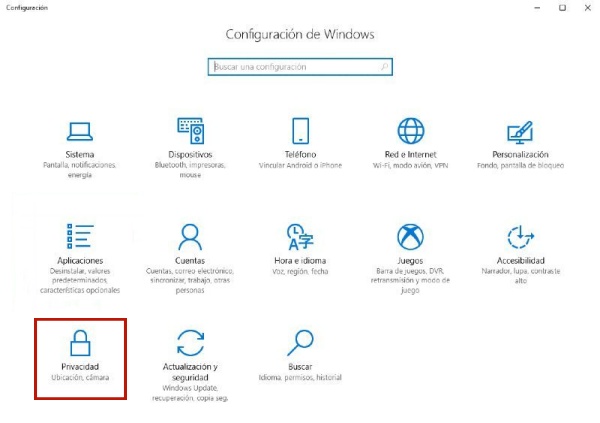This screenshot has height=423, width=600.
Task: Click 'Ubicación, cámara' text
Action: (x=80, y=377)
